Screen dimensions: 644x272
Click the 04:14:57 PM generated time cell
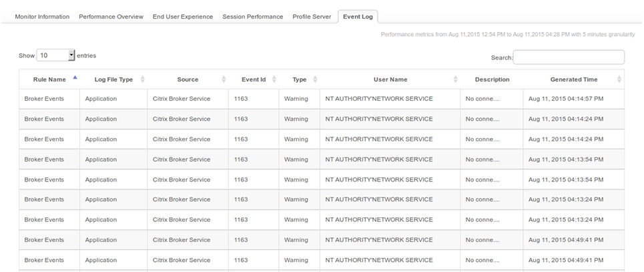click(566, 99)
